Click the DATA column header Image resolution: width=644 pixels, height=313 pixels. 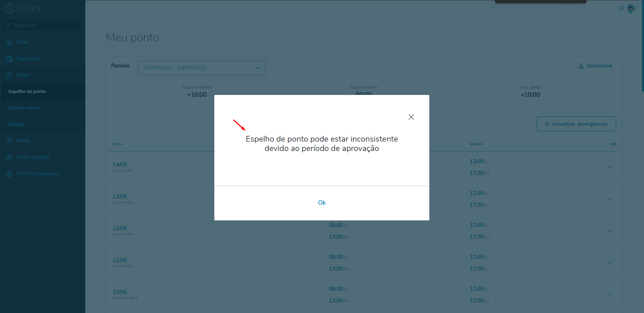(117, 144)
